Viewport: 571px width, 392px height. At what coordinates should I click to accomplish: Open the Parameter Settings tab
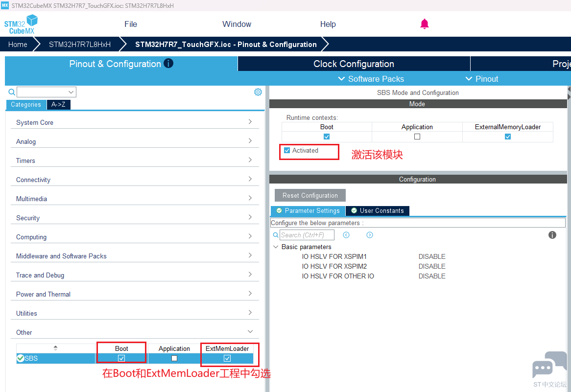[x=308, y=211]
